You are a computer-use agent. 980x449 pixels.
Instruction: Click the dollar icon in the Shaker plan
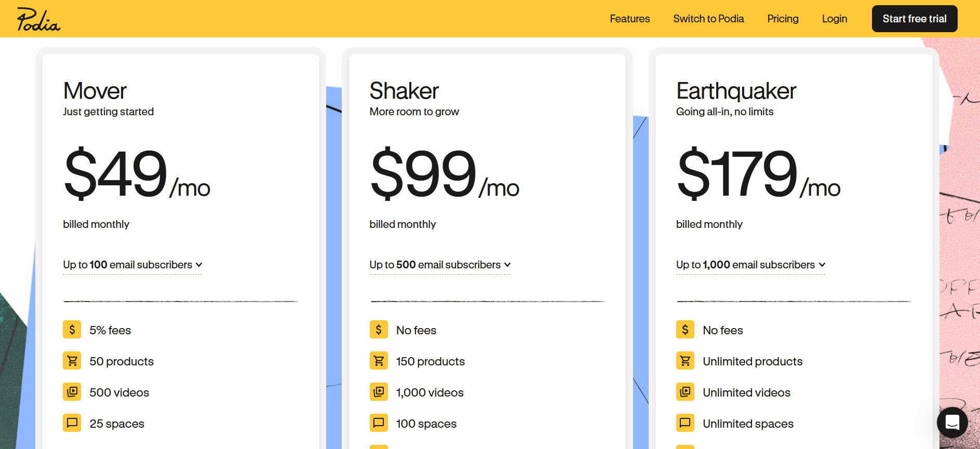[x=379, y=330]
